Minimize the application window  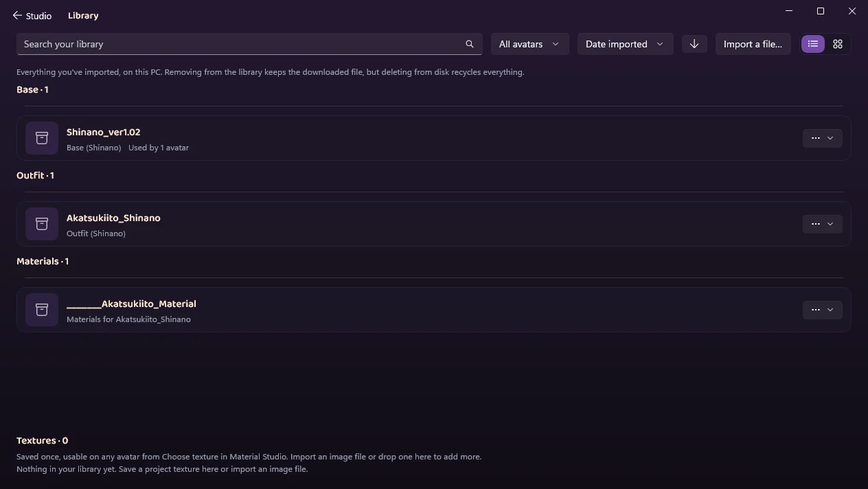(x=789, y=11)
